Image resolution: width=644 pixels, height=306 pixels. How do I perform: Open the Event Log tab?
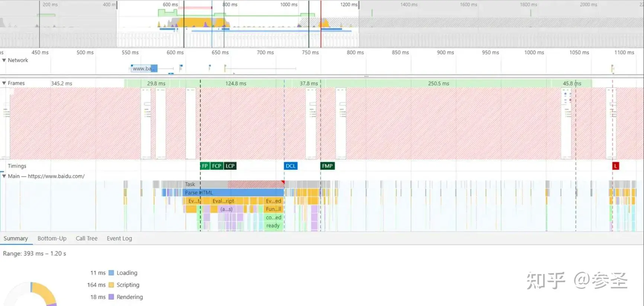119,239
